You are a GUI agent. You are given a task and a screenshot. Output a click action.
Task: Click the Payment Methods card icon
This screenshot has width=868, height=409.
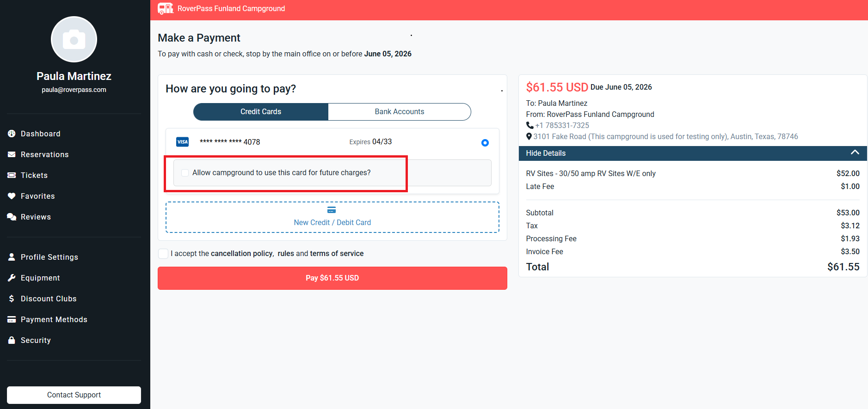[x=12, y=319]
